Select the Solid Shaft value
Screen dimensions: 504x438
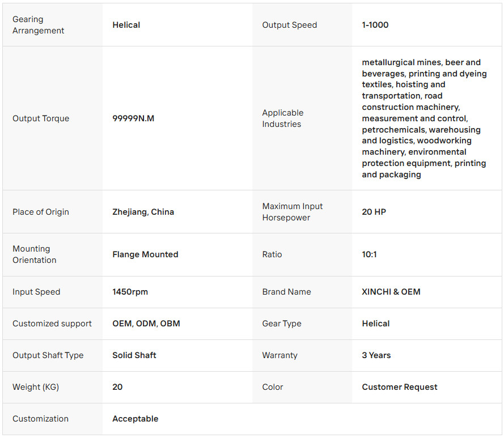[x=134, y=355]
